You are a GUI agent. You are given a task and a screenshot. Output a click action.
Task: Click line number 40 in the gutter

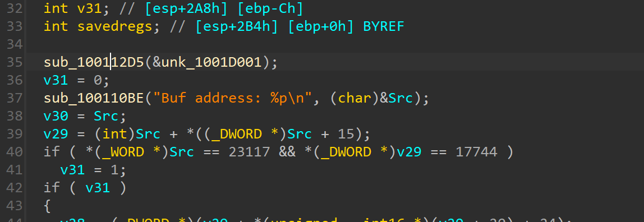(15, 152)
